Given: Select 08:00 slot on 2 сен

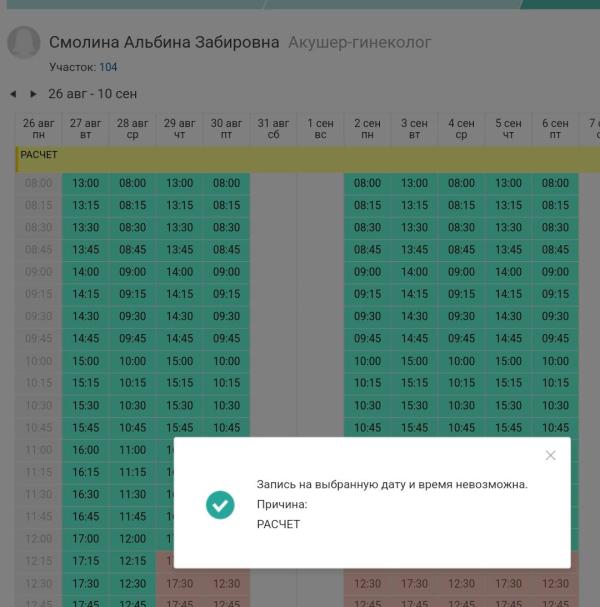Looking at the screenshot, I should (x=367, y=183).
